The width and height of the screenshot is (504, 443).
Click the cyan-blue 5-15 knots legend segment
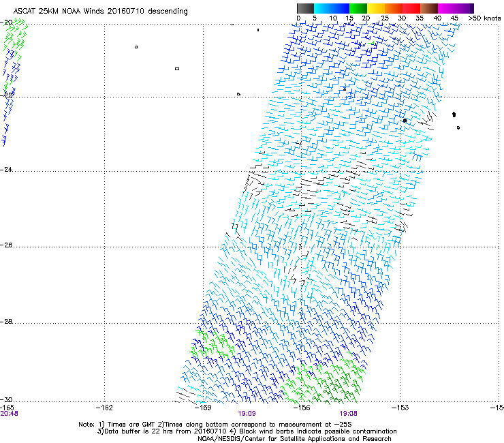[x=332, y=8]
